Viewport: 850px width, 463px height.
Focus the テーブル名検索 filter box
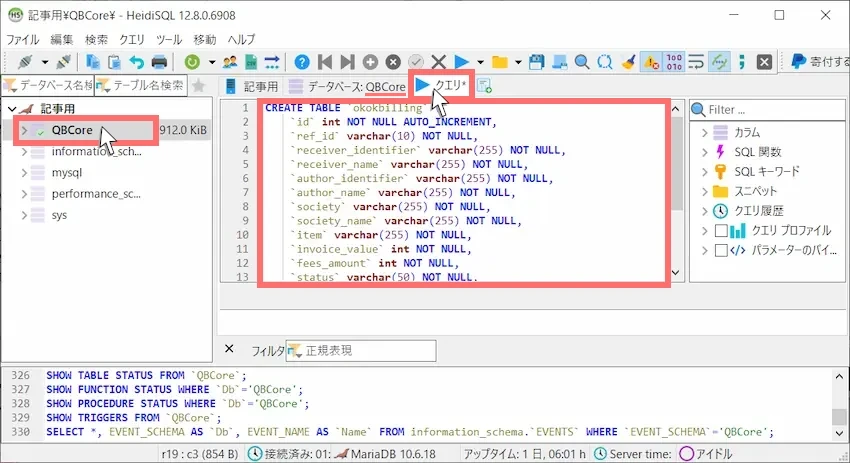coord(141,86)
